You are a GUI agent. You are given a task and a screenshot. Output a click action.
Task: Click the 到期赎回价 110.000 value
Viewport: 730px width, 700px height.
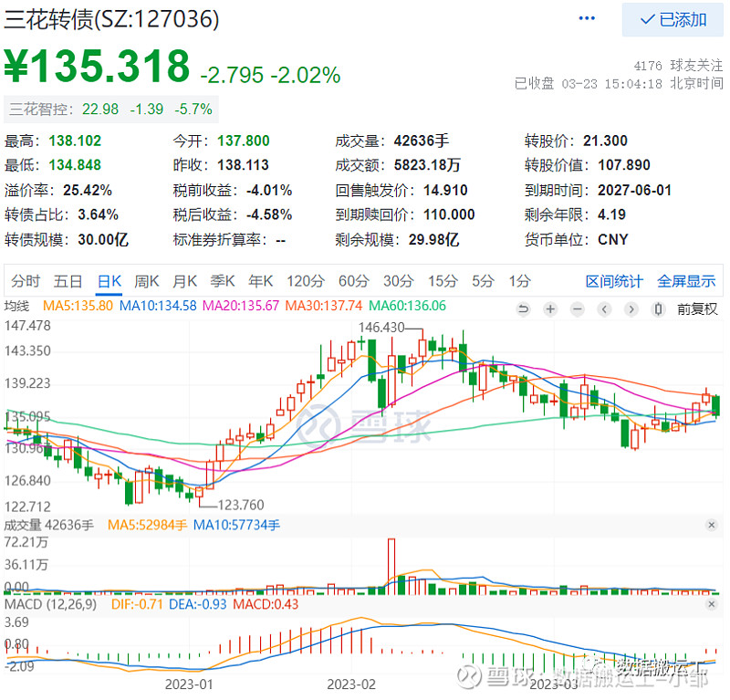click(x=449, y=214)
